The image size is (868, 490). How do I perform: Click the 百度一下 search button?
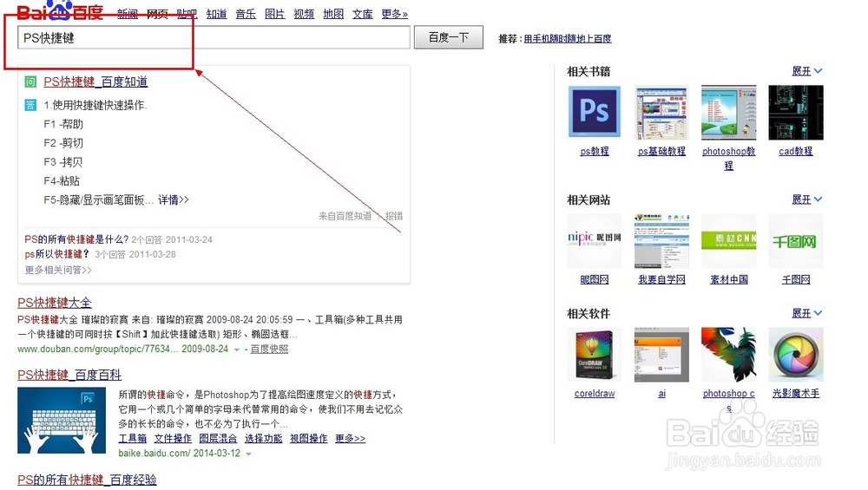(449, 37)
